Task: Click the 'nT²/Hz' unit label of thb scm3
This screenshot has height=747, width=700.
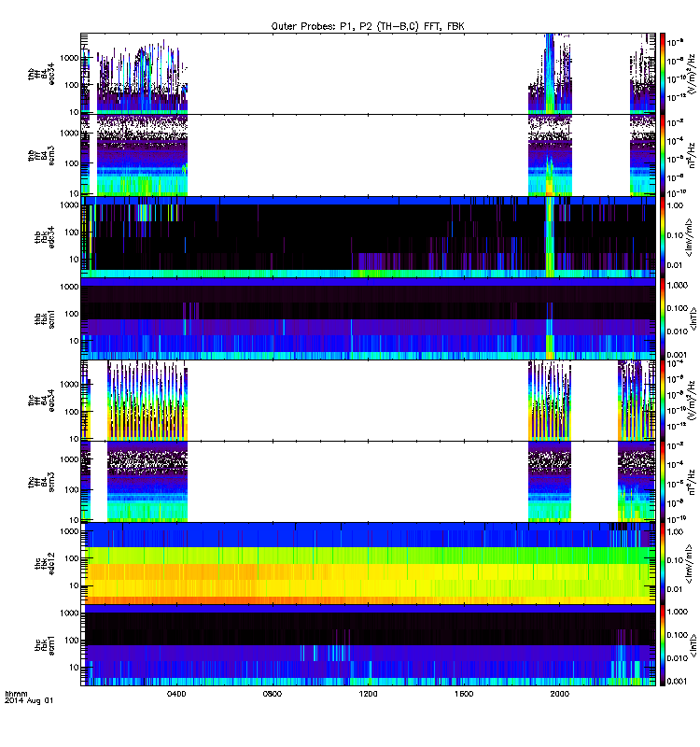Action: tap(693, 155)
